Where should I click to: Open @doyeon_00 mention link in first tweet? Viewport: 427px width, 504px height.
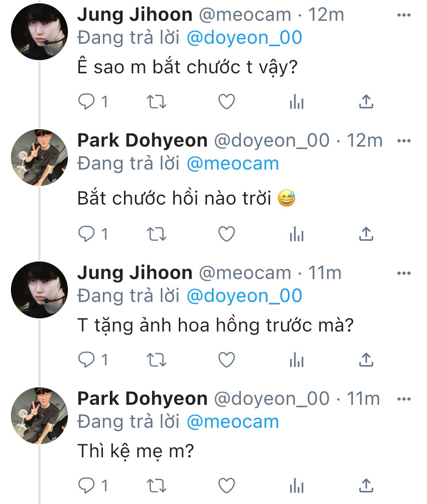(x=244, y=38)
